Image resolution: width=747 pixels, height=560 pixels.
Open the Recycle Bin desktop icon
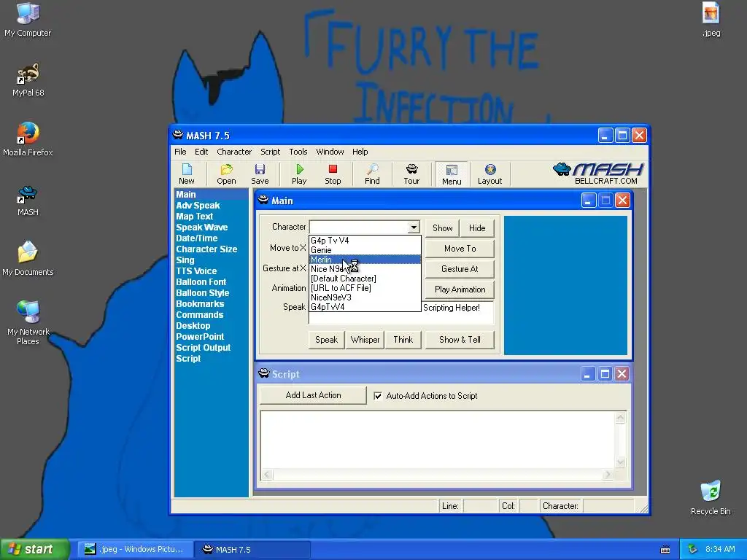pyautogui.click(x=711, y=498)
